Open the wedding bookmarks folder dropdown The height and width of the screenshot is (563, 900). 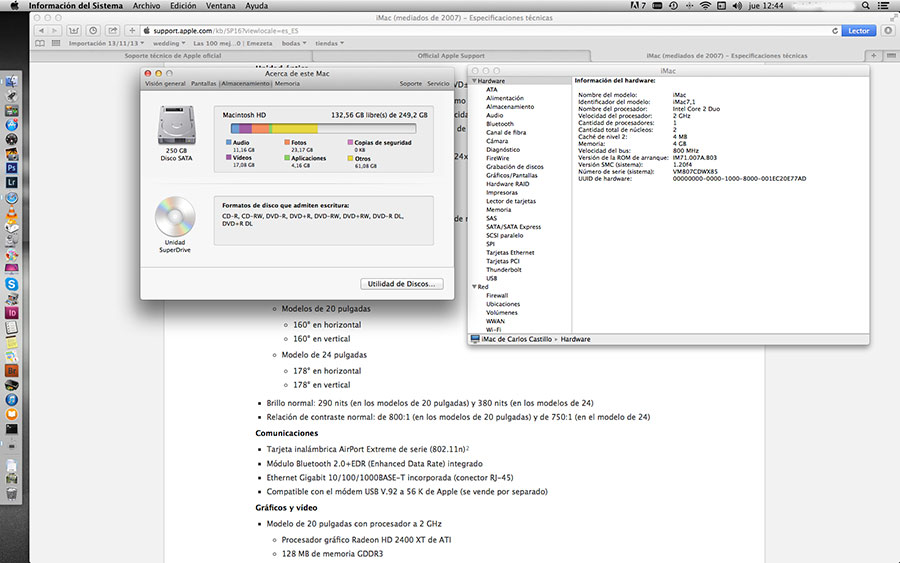tap(170, 43)
